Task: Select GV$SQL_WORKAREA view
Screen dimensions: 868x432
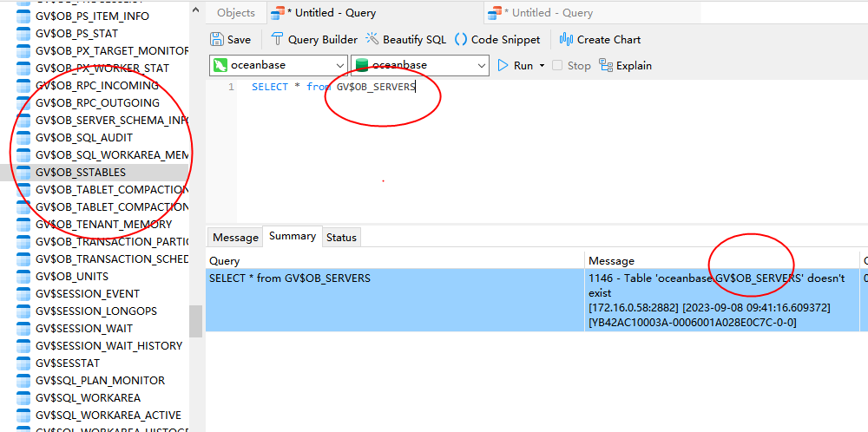Action: (88, 397)
